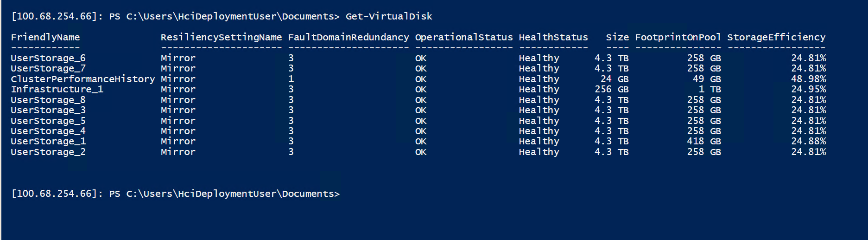Image resolution: width=868 pixels, height=240 pixels.
Task: Click the UserStorage_2 disk name
Action: tap(48, 152)
